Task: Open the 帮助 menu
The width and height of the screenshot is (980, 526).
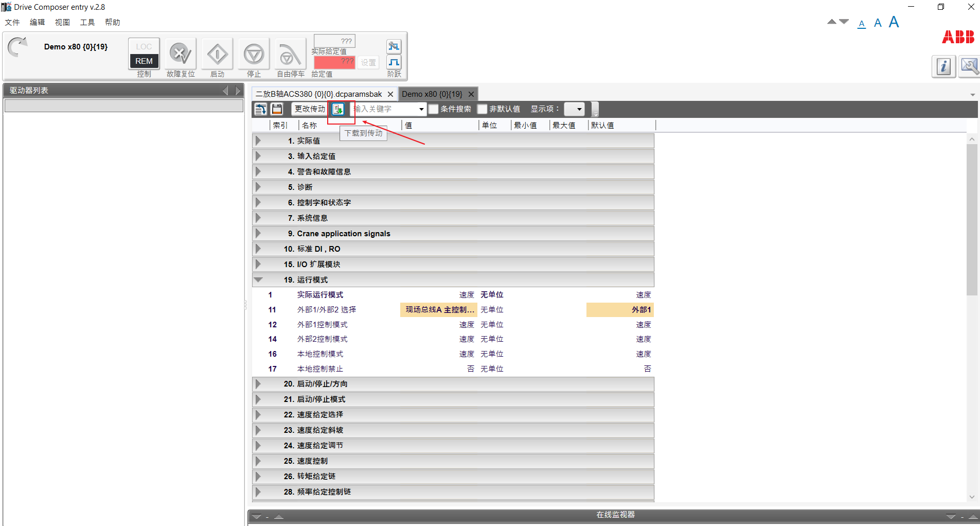Action: click(112, 22)
